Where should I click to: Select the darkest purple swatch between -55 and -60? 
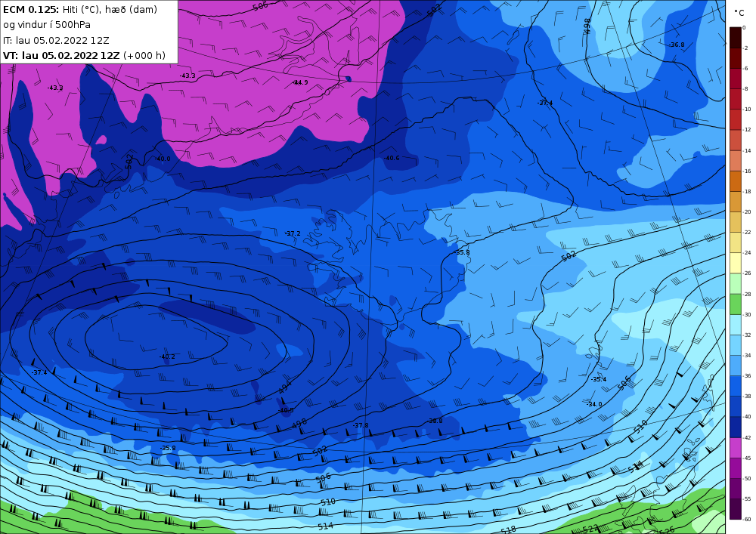click(736, 509)
